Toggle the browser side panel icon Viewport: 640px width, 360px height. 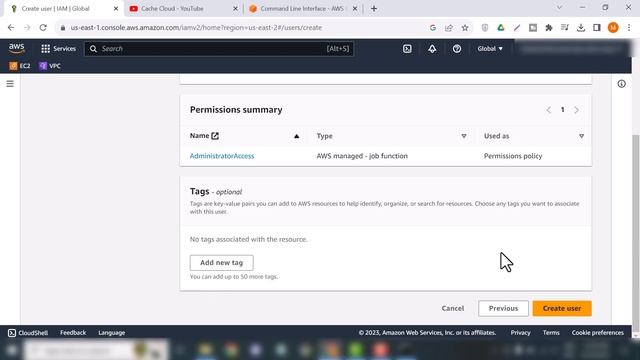(x=596, y=28)
